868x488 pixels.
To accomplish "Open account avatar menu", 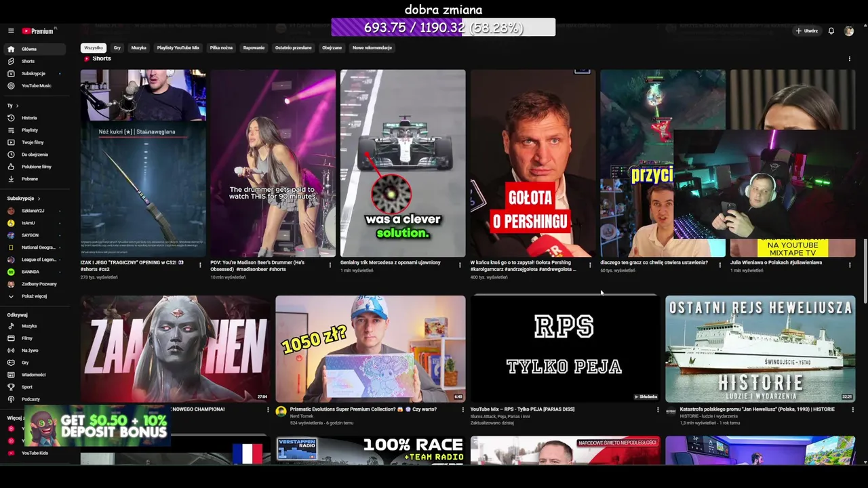I will coord(849,31).
